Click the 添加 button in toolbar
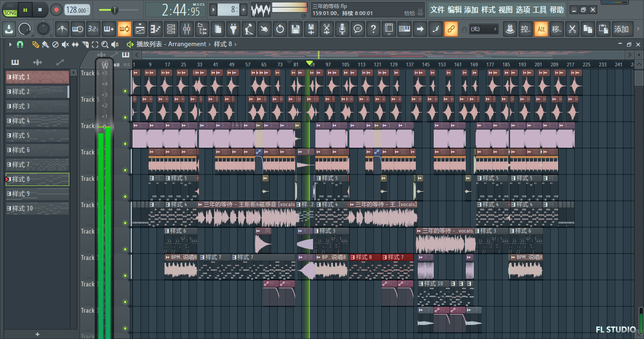The height and width of the screenshot is (339, 644). (x=621, y=29)
